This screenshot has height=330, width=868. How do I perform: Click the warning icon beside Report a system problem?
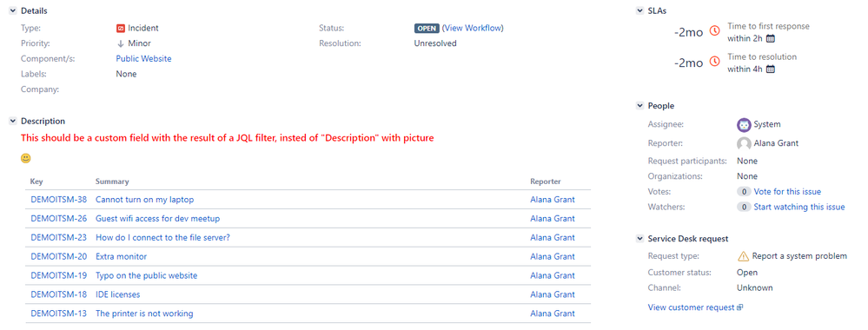(743, 256)
